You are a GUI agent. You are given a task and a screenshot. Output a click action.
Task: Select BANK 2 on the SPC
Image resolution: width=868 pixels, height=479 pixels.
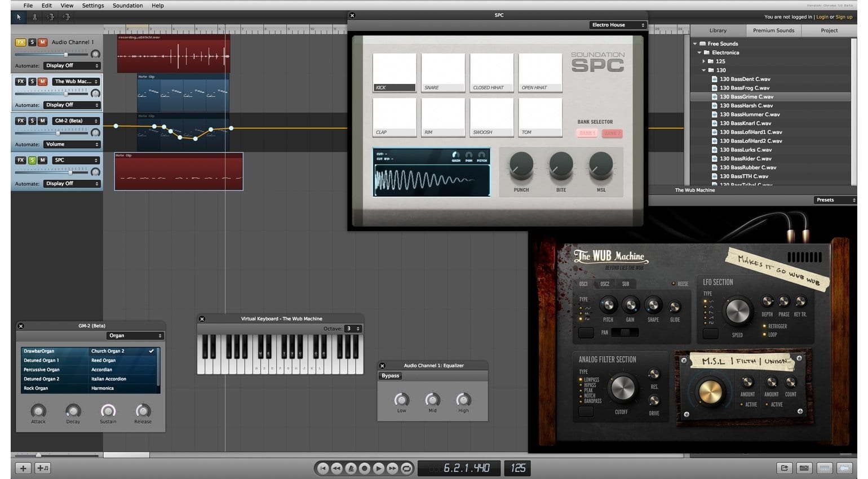tap(612, 134)
